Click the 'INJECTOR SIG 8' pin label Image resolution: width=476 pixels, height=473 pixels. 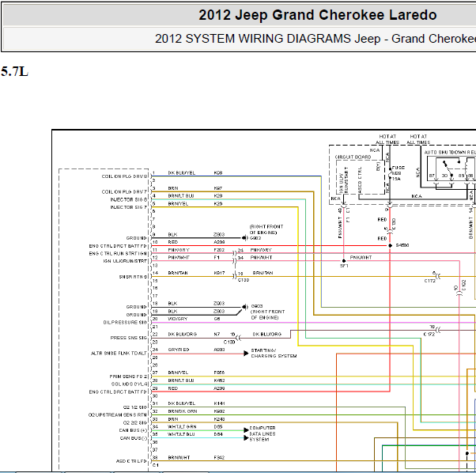pos(129,199)
